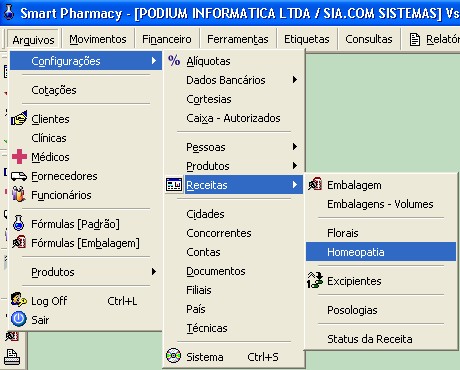Click the Clientes handshake icon
Screen dimensions: 460x370
19,119
